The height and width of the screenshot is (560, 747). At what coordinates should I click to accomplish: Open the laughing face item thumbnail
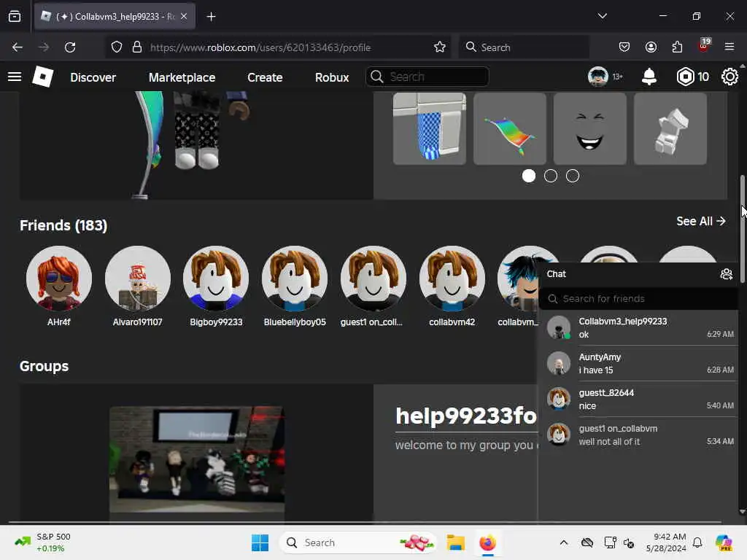tap(589, 128)
